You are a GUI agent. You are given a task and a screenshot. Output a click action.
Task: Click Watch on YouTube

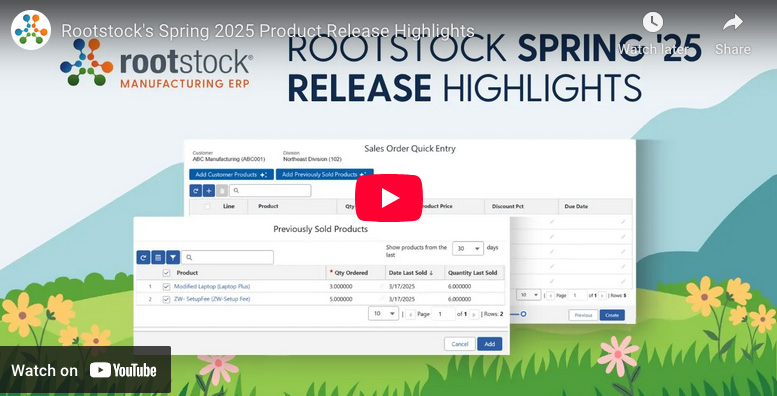click(85, 370)
